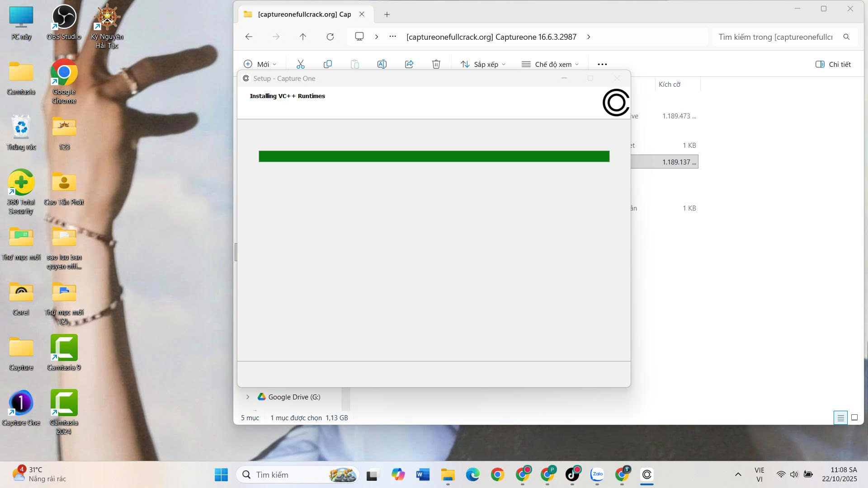Go up one folder level
The width and height of the screenshot is (868, 488).
click(303, 37)
